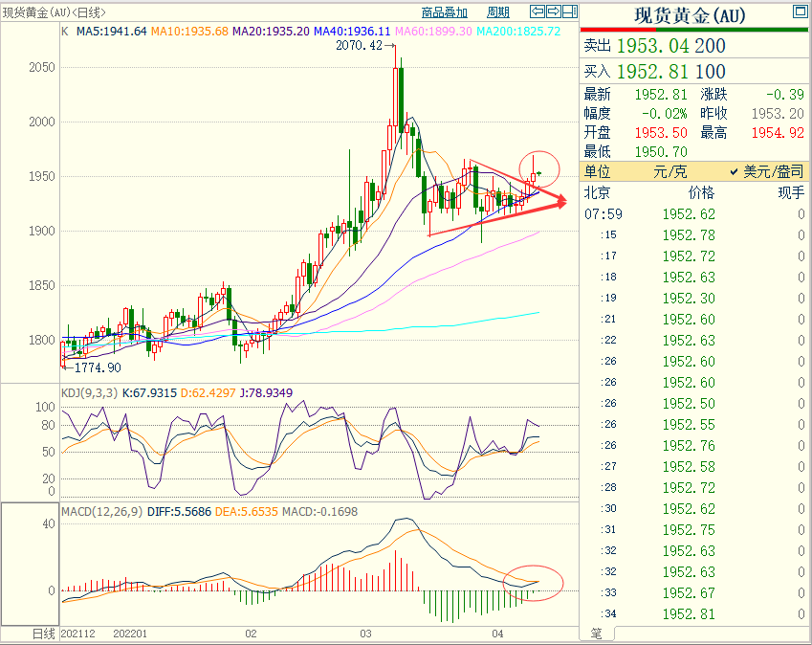The image size is (812, 645).
Task: Select the MA60:1899.30 indicator label
Action: pos(433,31)
